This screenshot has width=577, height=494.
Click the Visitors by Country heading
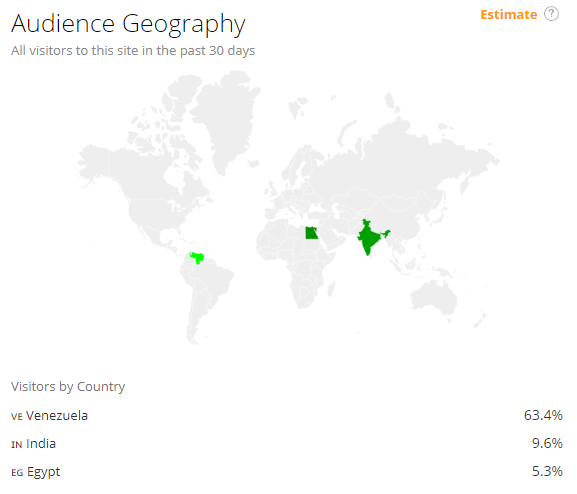(68, 387)
